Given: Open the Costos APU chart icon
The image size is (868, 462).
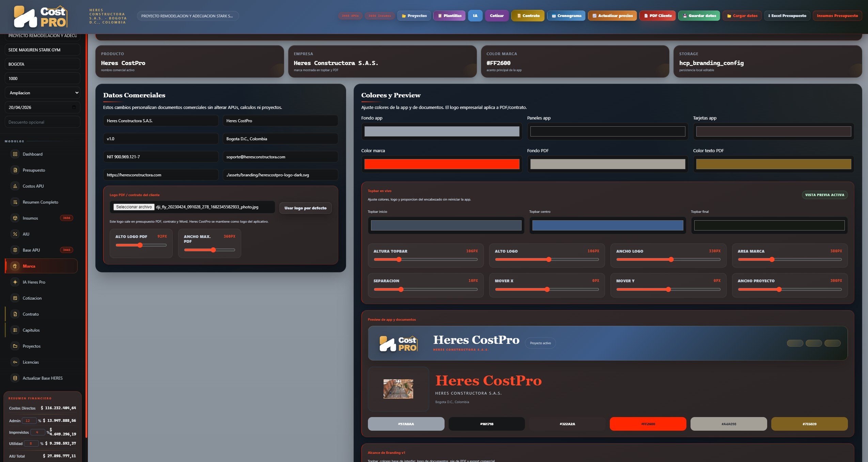Looking at the screenshot, I should (15, 186).
